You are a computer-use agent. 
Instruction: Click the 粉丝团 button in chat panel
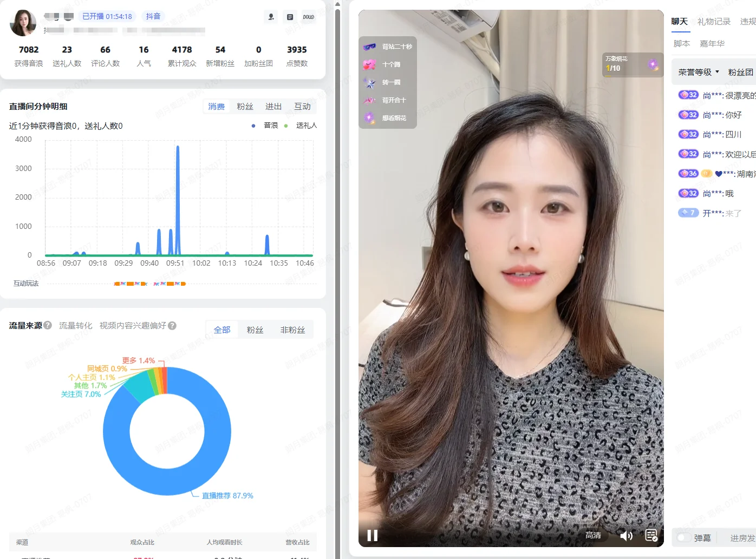pos(740,71)
